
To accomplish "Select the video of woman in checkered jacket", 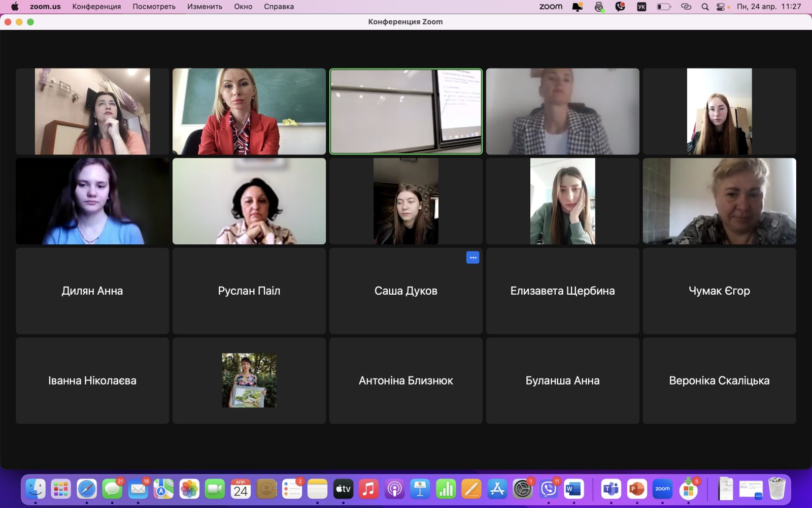I will click(563, 111).
